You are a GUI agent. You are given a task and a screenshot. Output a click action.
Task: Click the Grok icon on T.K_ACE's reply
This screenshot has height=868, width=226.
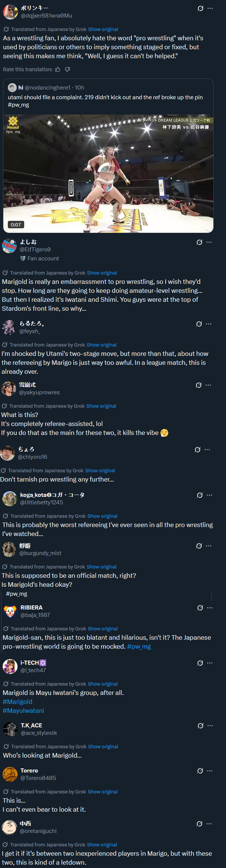(x=200, y=726)
